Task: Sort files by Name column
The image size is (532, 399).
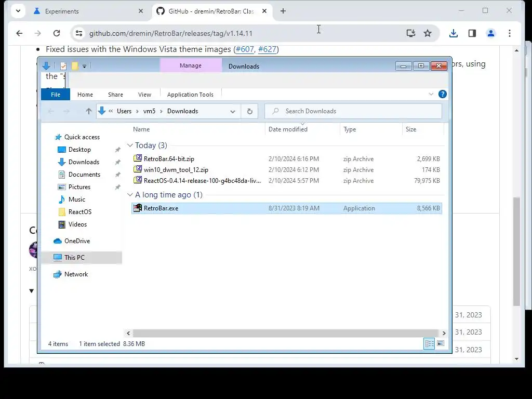Action: (141, 129)
